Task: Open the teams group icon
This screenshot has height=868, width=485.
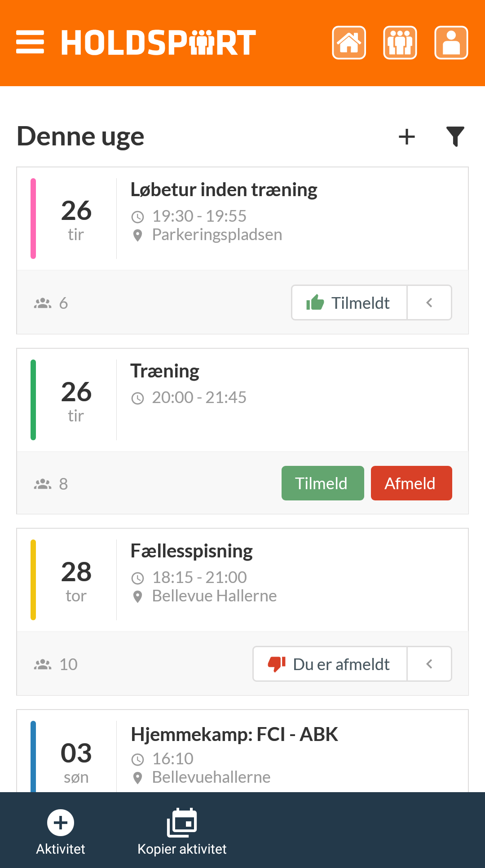Action: tap(400, 43)
